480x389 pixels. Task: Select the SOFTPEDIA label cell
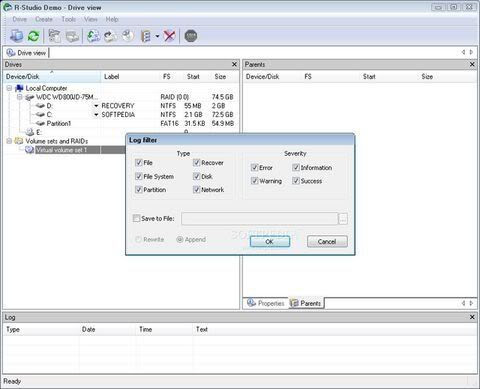[118, 115]
